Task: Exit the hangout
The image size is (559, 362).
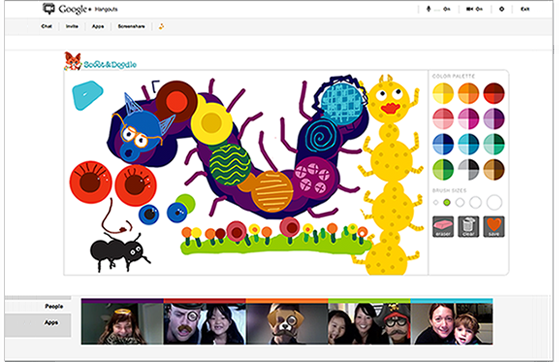Action: click(525, 9)
